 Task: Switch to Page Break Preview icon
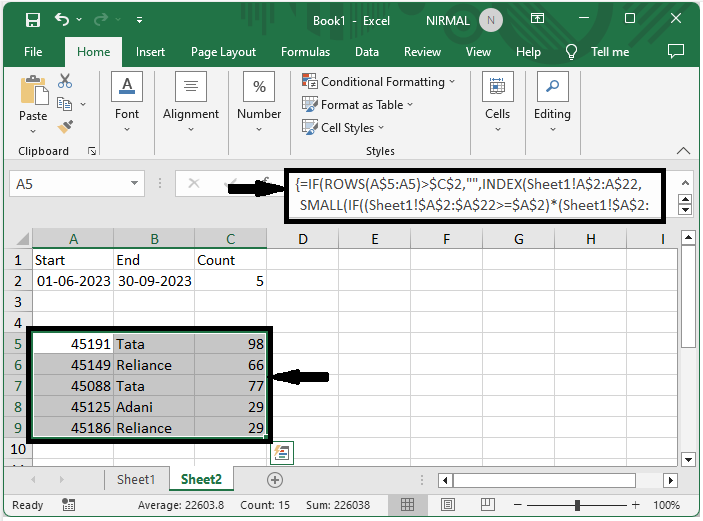pyautogui.click(x=487, y=505)
